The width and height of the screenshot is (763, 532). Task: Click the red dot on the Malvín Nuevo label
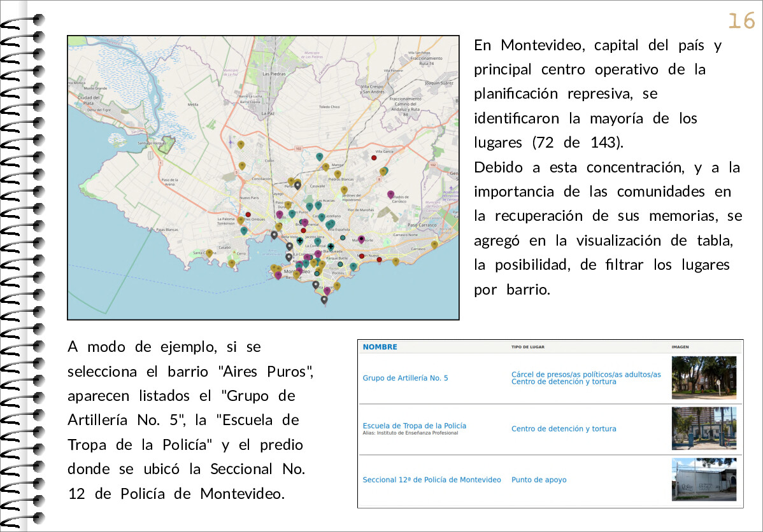[362, 256]
